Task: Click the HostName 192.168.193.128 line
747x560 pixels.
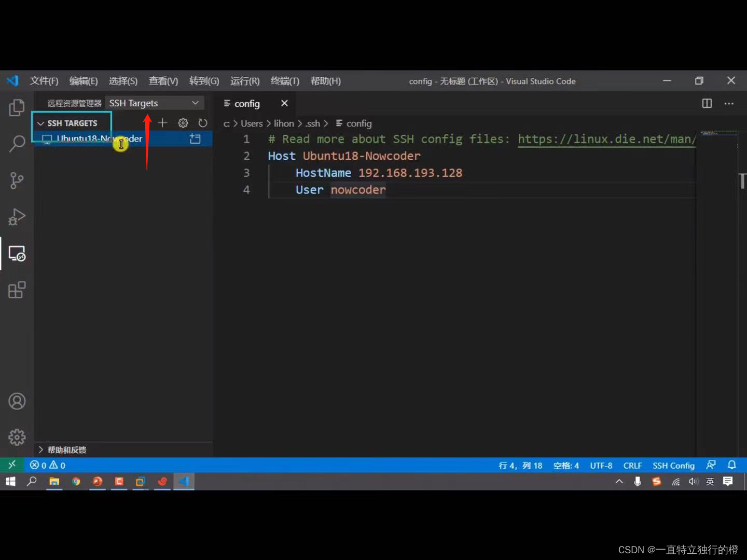Action: (379, 173)
